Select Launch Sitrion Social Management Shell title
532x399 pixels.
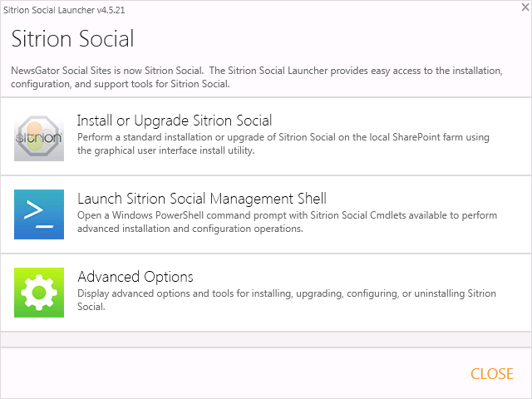(201, 199)
